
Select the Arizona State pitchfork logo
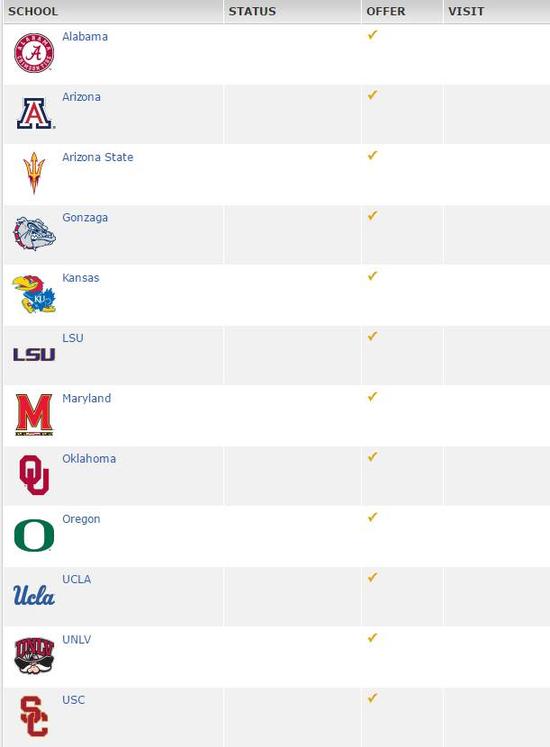coord(34,173)
